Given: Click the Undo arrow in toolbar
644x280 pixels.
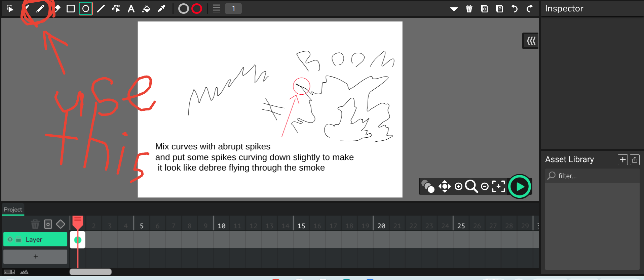Looking at the screenshot, I should 515,9.
